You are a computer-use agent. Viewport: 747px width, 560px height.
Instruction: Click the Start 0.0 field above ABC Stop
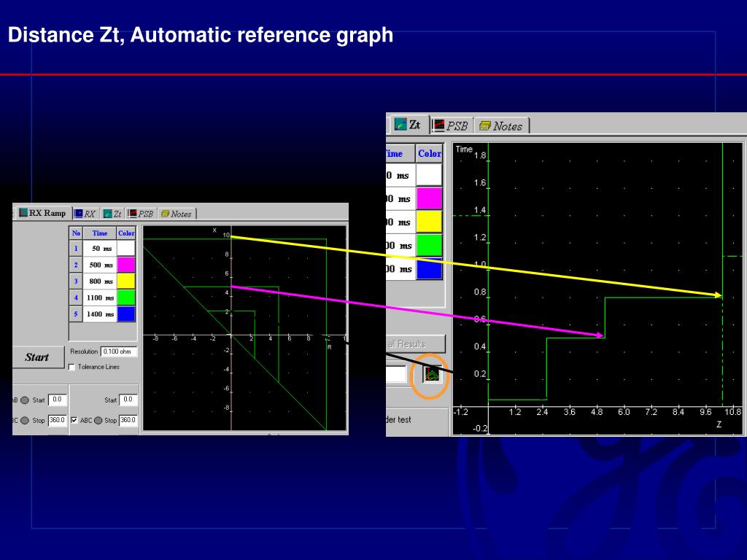pyautogui.click(x=128, y=400)
